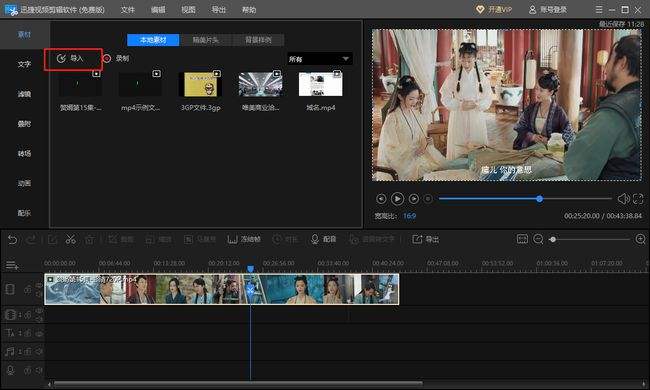Viewport: 650px width, 390px height.
Task: Open the hamburger menu in the title bar
Action: [599, 10]
